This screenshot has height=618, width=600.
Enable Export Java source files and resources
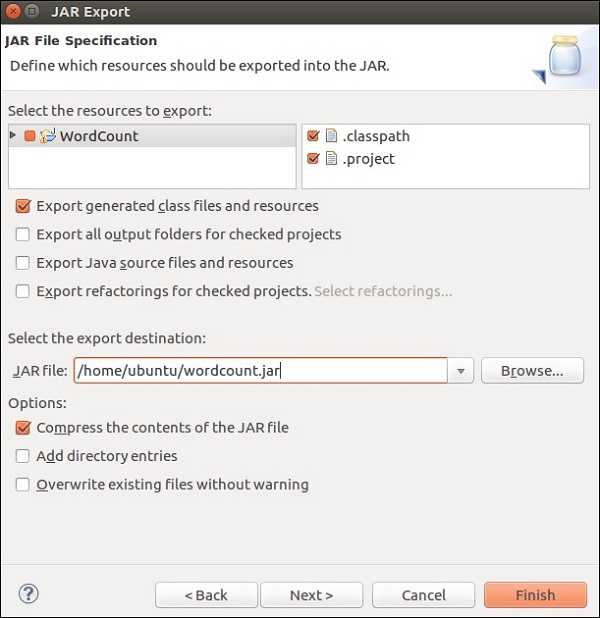pos(23,263)
